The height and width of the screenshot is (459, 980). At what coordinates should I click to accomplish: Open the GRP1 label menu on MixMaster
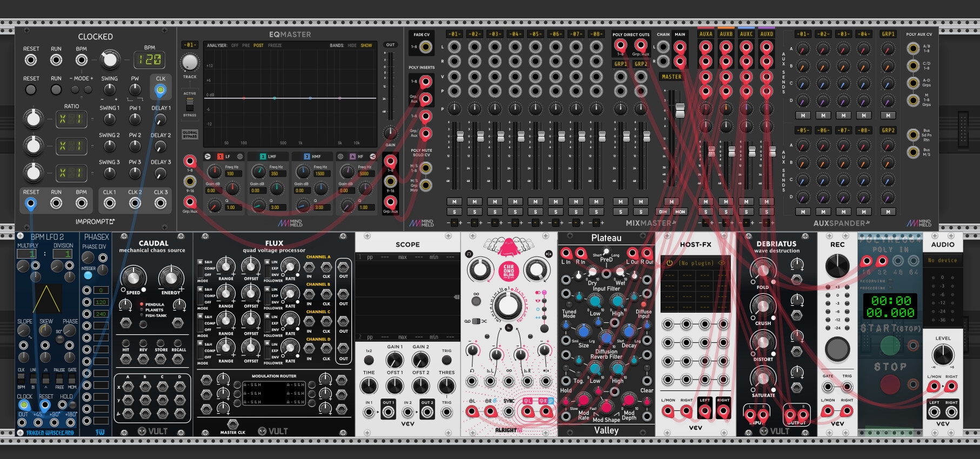point(621,64)
